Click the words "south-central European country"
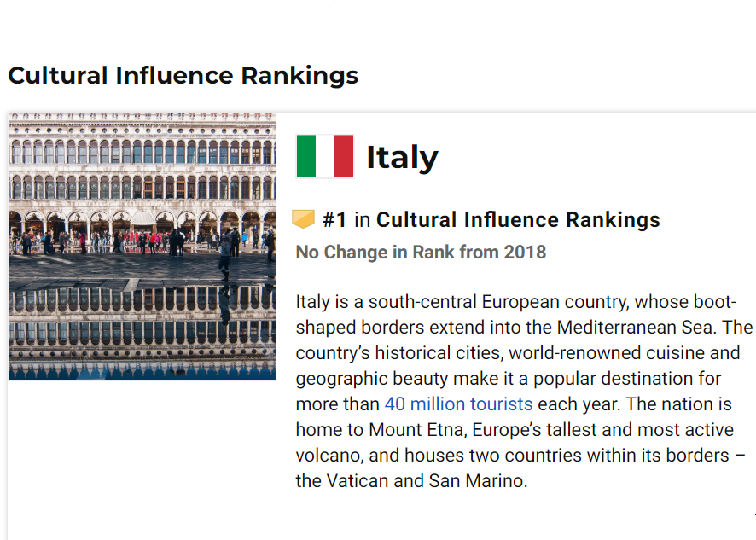 point(463,301)
